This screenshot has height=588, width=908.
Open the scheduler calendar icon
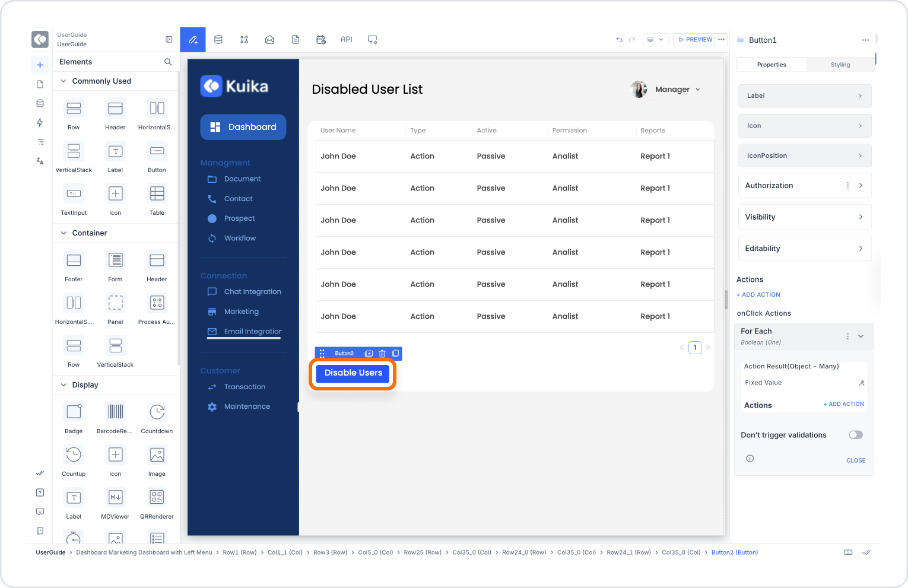click(321, 40)
